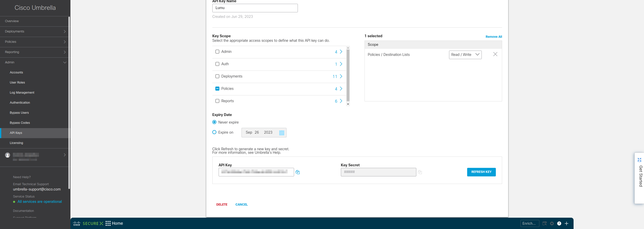
Task: Check the Admin scope checkbox
Action: click(x=217, y=52)
